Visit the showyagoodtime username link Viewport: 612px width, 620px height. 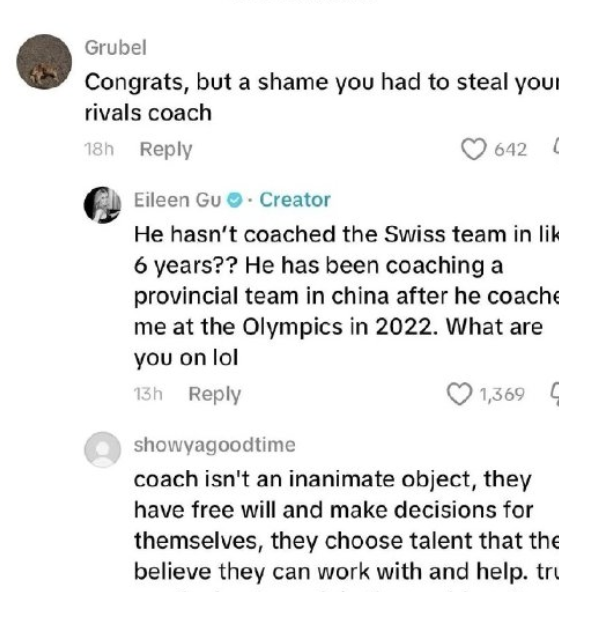pos(214,445)
